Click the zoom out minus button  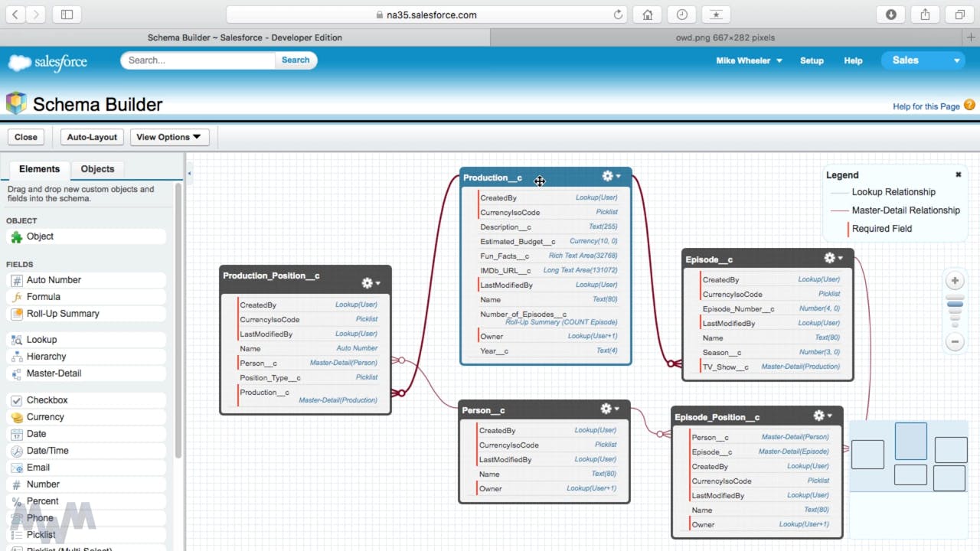955,342
